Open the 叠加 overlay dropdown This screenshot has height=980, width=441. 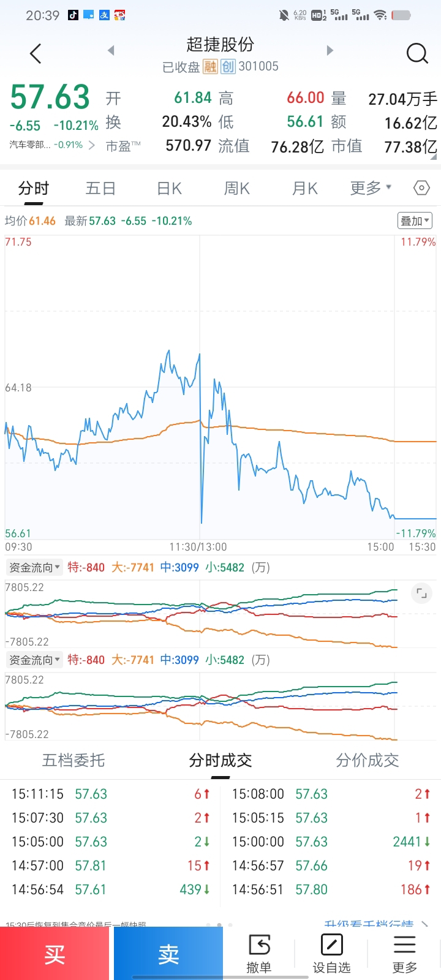pos(415,221)
